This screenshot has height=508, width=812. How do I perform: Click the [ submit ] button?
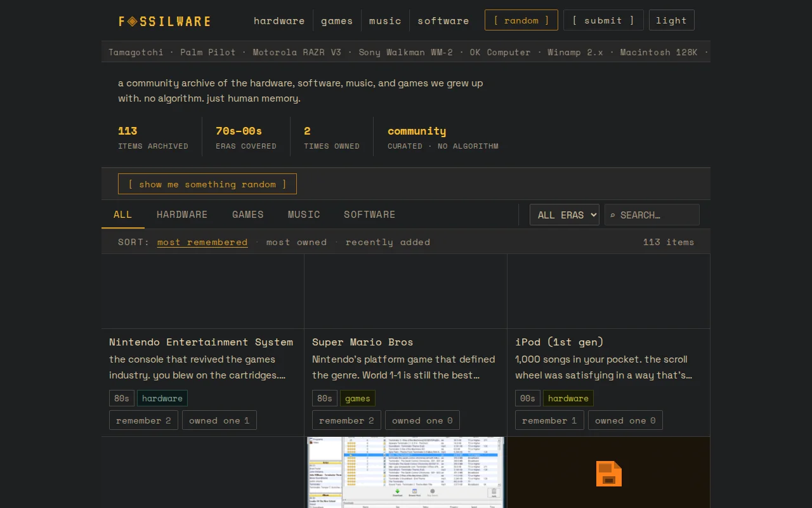point(603,20)
